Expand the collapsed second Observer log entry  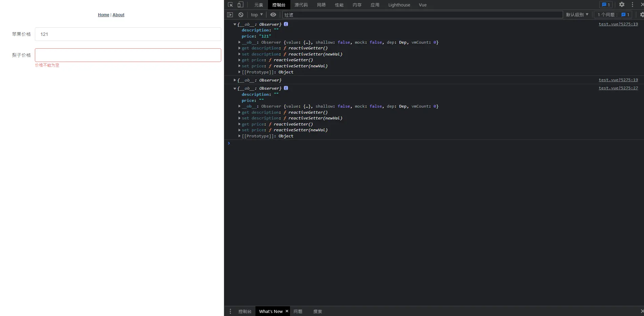pyautogui.click(x=235, y=80)
